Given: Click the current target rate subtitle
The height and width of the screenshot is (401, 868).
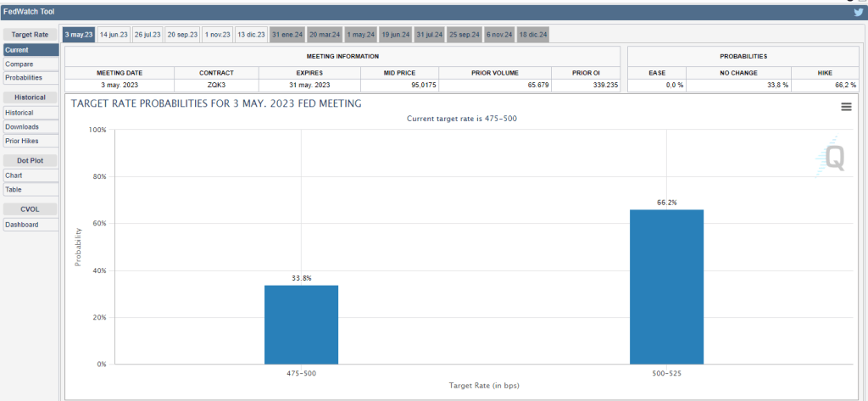Looking at the screenshot, I should click(x=462, y=119).
